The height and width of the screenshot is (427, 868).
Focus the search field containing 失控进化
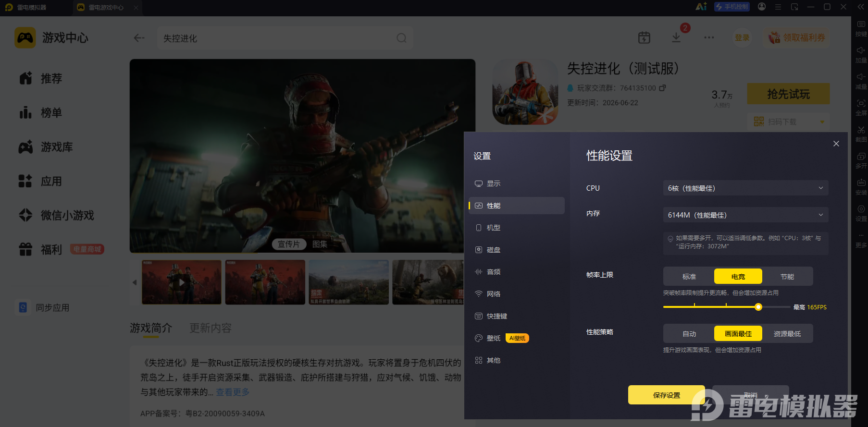[x=285, y=38]
